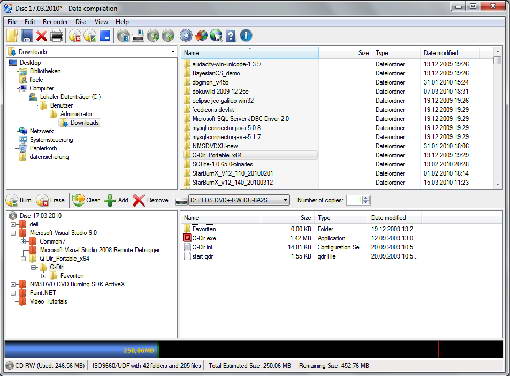Click the blue info circle icon
The height and width of the screenshot is (376, 510).
246,36
